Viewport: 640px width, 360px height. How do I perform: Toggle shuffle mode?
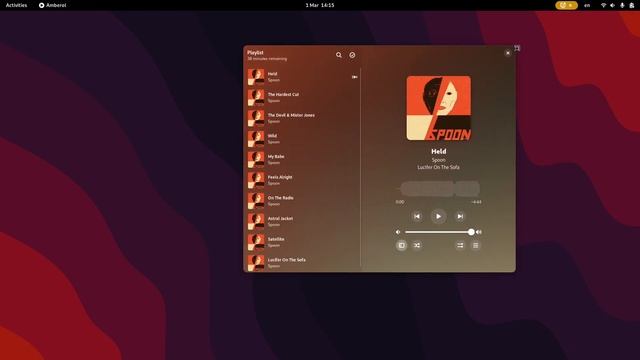417,245
